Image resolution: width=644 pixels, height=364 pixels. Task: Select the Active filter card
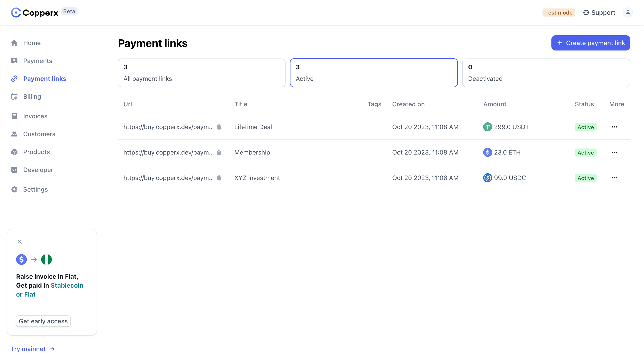click(374, 73)
